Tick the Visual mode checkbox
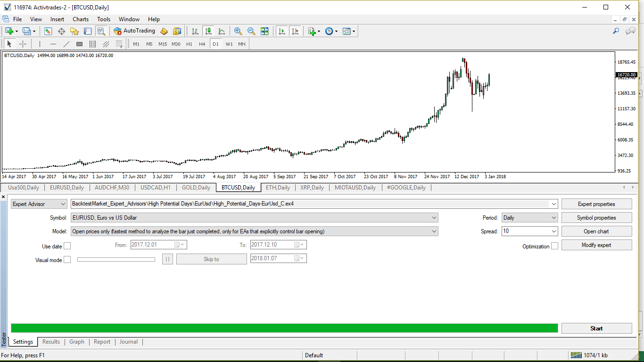The image size is (644, 362). [67, 260]
